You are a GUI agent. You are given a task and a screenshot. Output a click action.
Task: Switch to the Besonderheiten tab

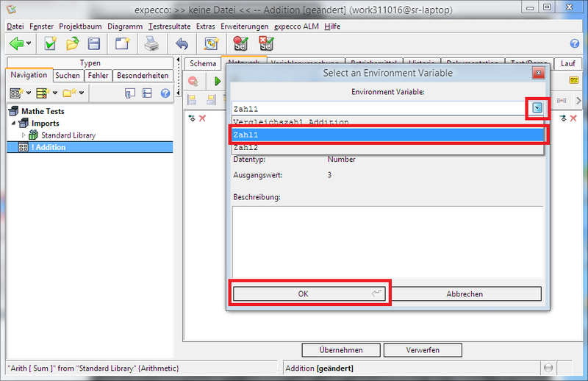click(x=143, y=76)
